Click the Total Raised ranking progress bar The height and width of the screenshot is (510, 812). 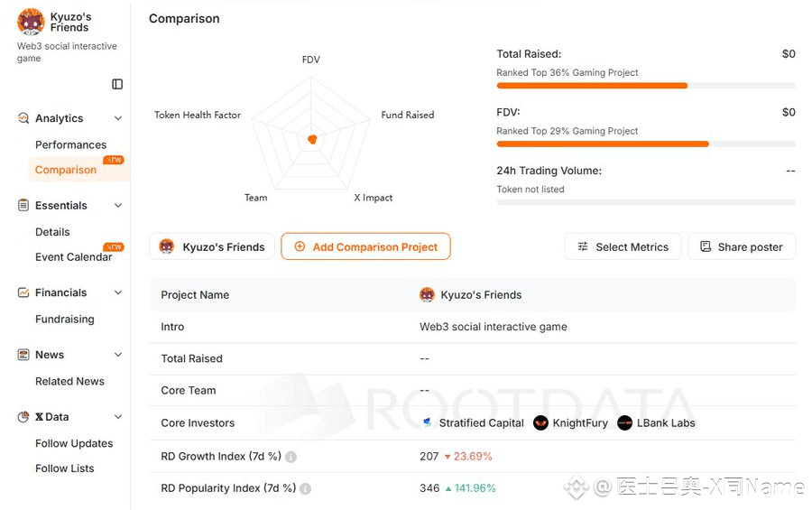click(x=645, y=86)
